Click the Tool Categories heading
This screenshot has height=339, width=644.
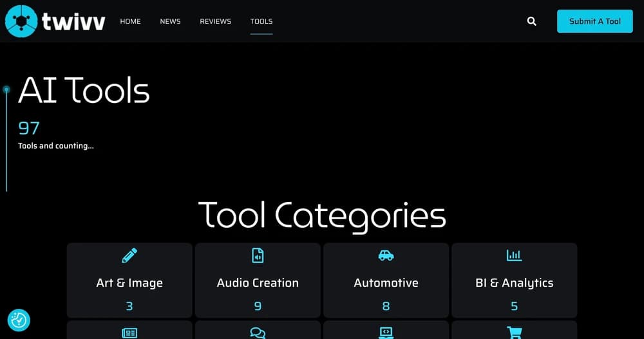322,216
